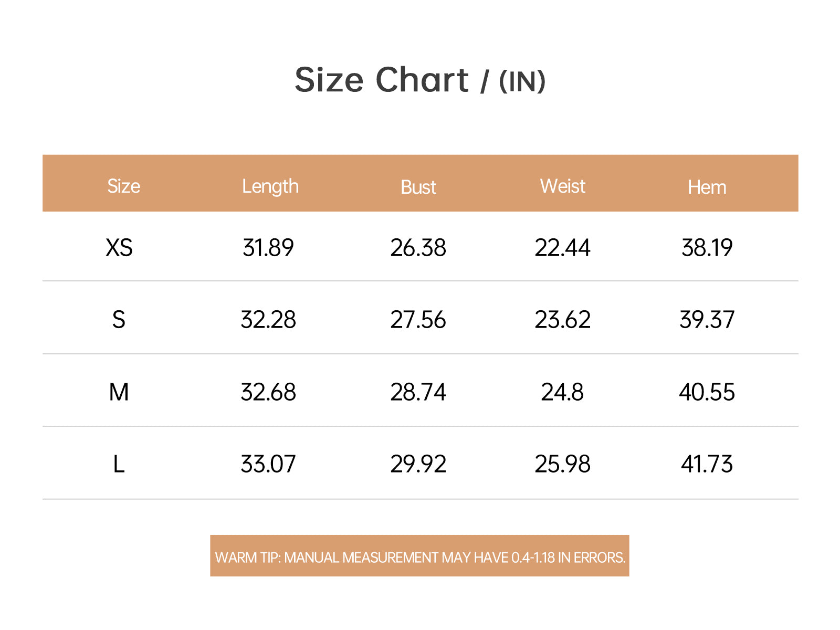Click the XS length value 31.89
Viewport: 840px width, 630px height.
pyautogui.click(x=268, y=248)
